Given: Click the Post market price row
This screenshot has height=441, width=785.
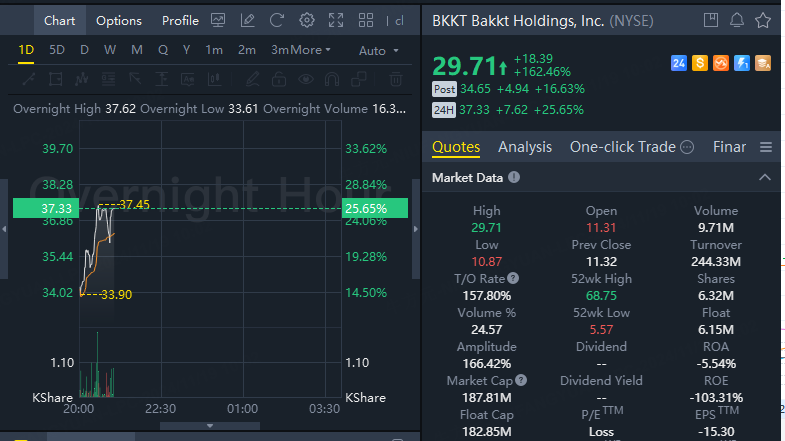Looking at the screenshot, I should click(508, 89).
